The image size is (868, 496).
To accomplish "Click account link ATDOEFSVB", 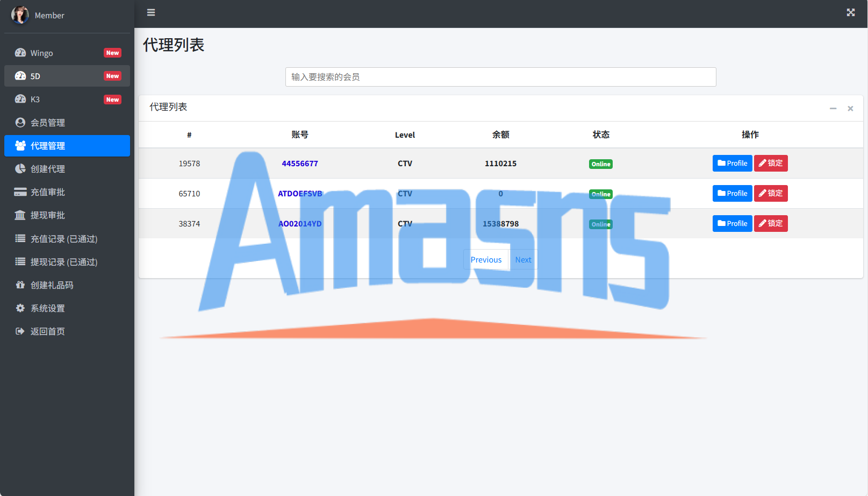I will [300, 193].
